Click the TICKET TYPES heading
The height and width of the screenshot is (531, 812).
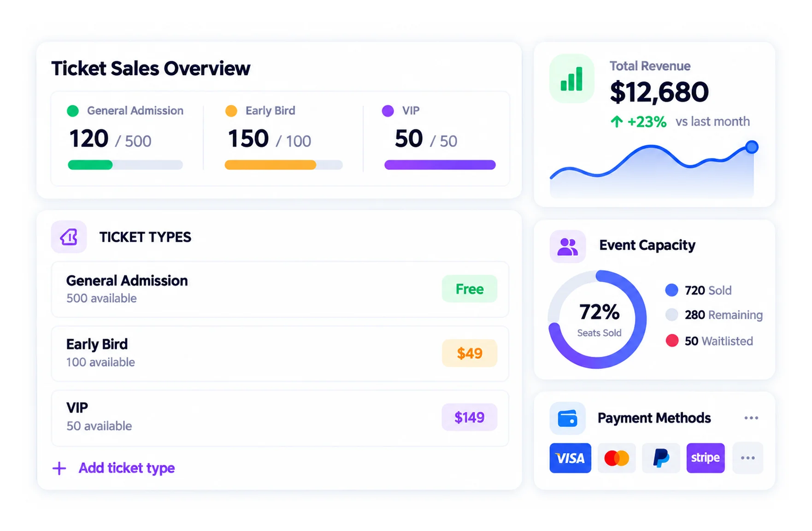point(145,237)
